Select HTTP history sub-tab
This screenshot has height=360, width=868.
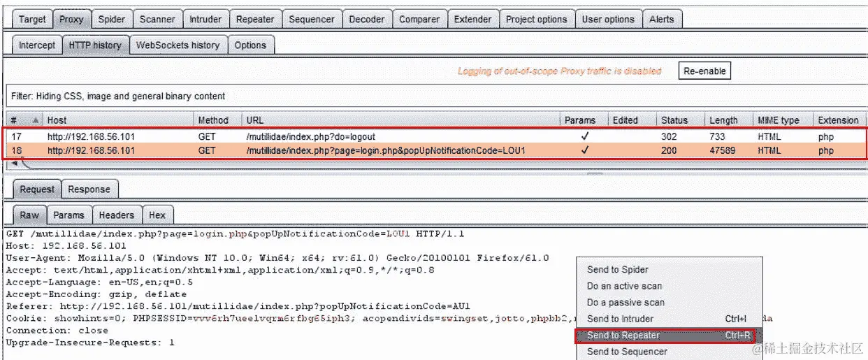click(x=95, y=45)
